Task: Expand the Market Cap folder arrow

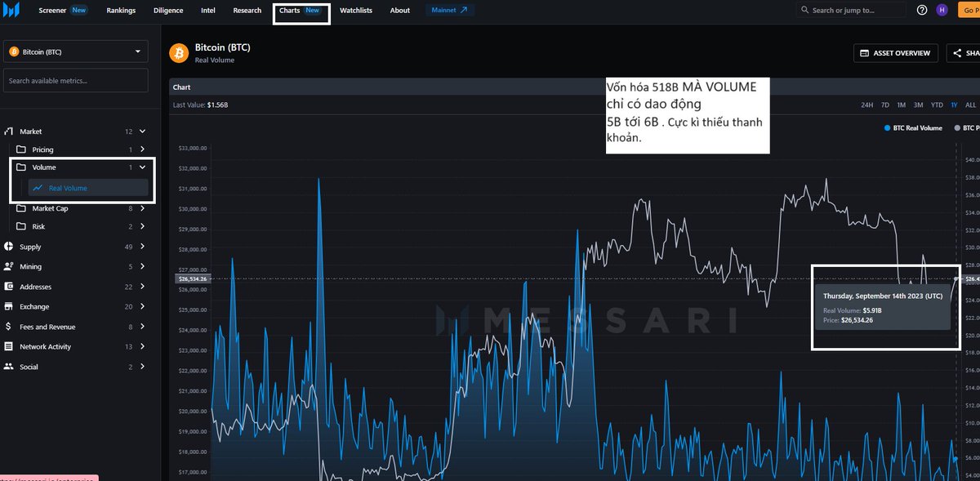Action: tap(142, 208)
